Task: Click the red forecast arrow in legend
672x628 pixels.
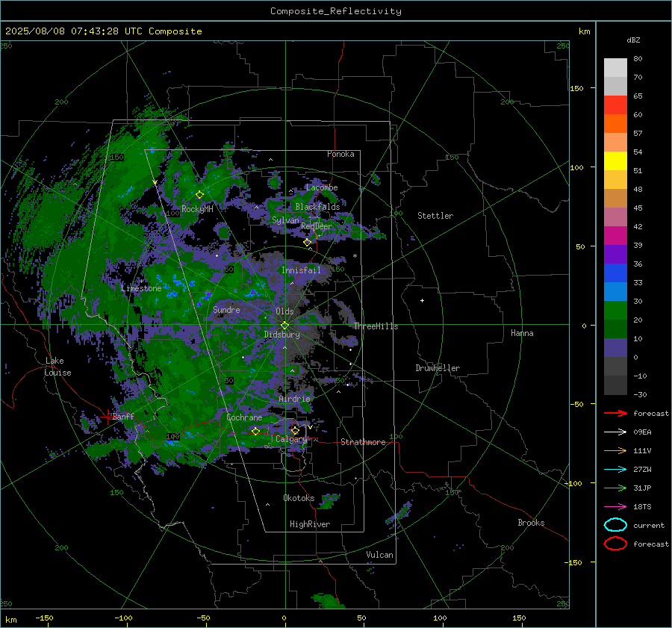Action: pos(615,413)
